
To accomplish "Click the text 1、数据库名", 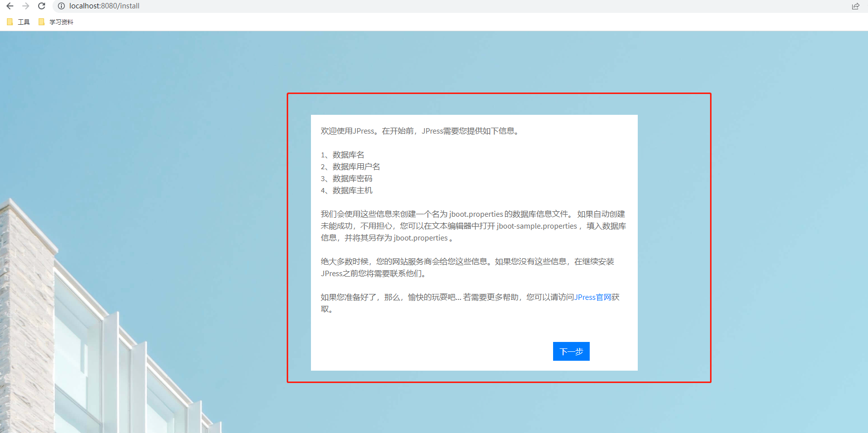I will (342, 155).
